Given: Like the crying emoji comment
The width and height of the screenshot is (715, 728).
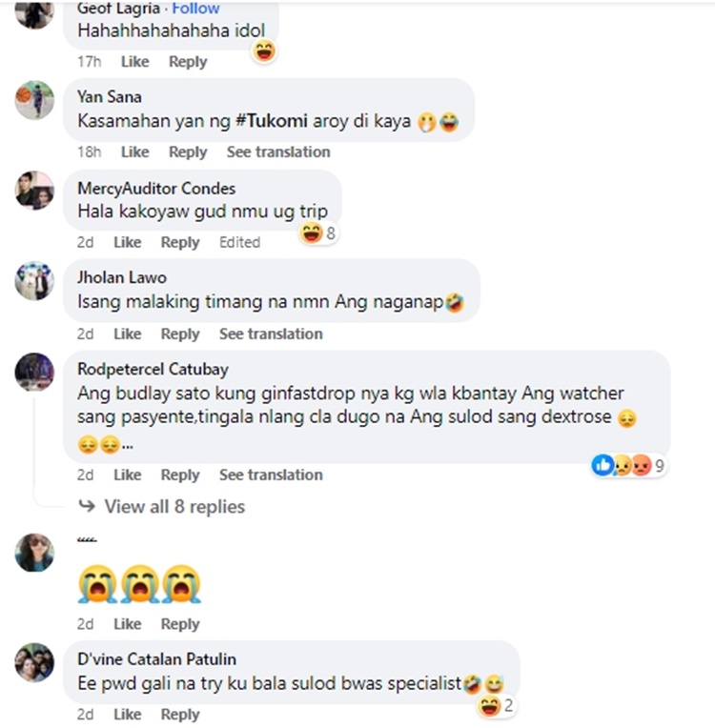Looking at the screenshot, I should point(128,623).
